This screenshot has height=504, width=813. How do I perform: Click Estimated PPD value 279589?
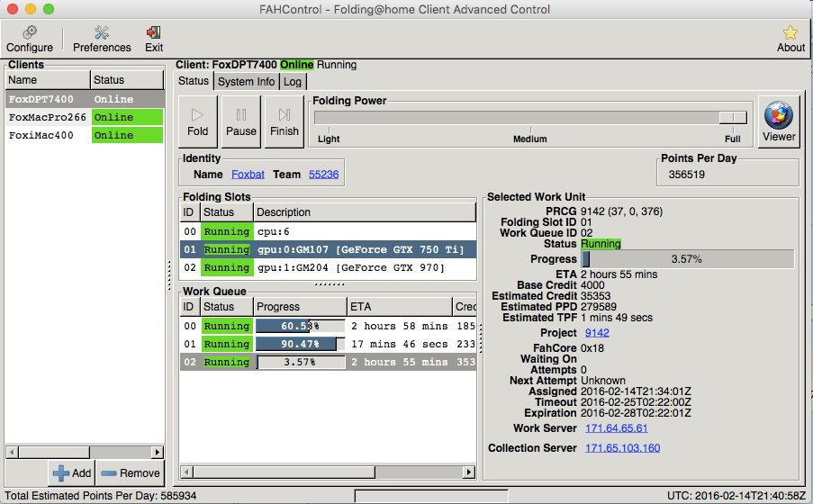(x=599, y=307)
